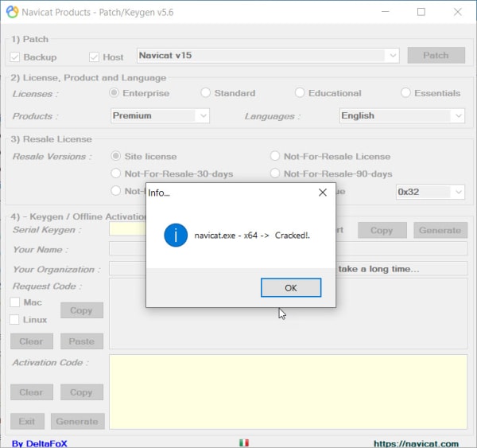Close the Info dialog with X
This screenshot has width=477, height=448.
pyautogui.click(x=323, y=193)
